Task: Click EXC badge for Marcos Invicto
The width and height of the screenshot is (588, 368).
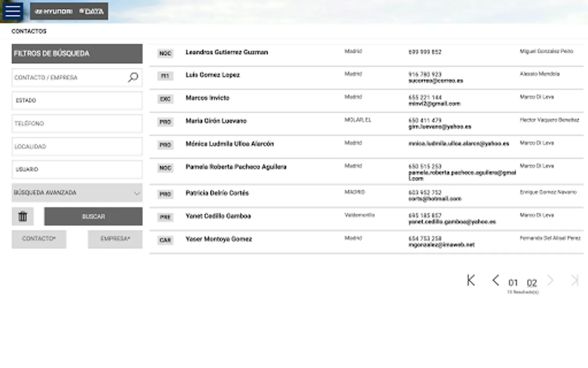Action: (165, 99)
